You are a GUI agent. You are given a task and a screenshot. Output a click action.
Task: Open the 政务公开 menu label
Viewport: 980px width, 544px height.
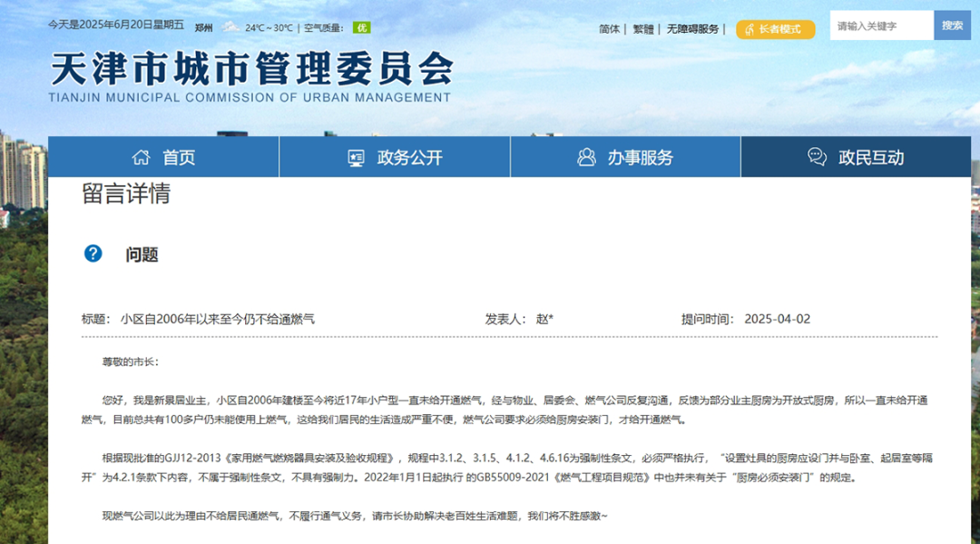pos(409,157)
